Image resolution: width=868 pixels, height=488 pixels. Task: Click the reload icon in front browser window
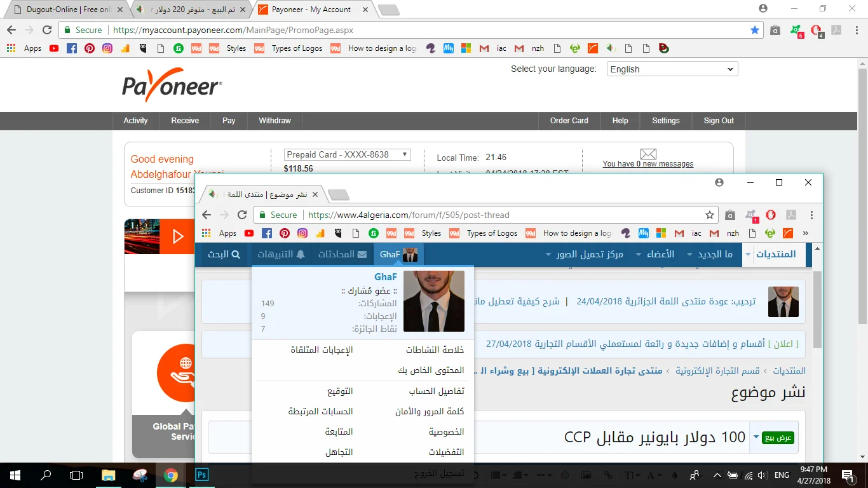click(x=241, y=215)
